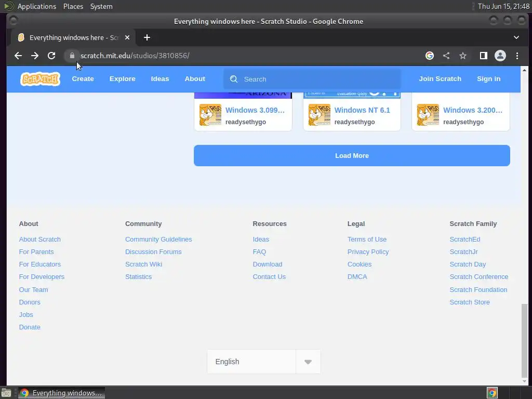Open the Windows 3.200 project title
The image size is (532, 399).
point(473,110)
